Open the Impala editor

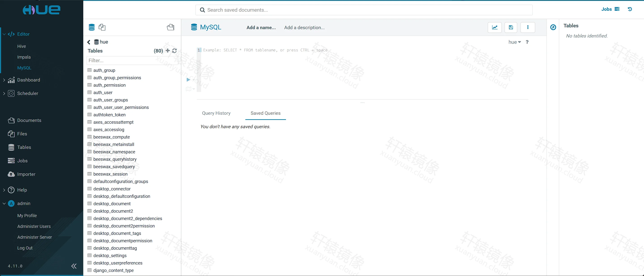[24, 57]
